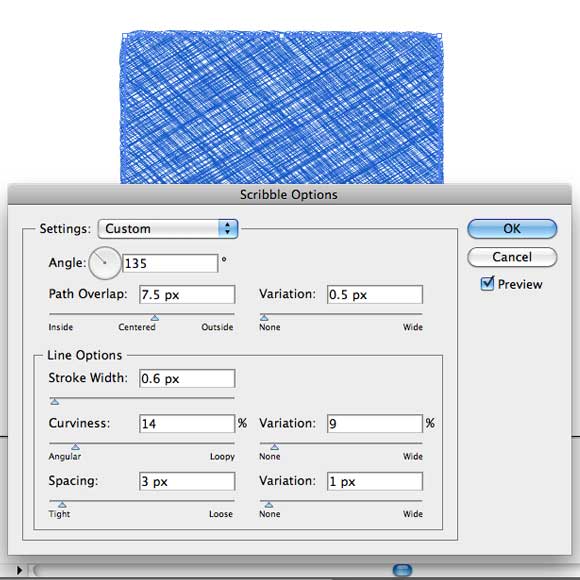This screenshot has width=580, height=580.
Task: Click the Angle input field
Action: tap(170, 263)
